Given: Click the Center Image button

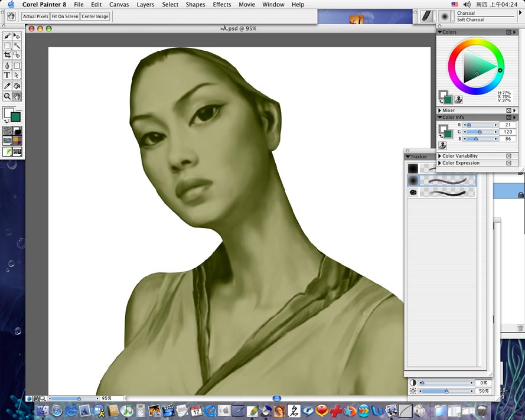Looking at the screenshot, I should tap(95, 17).
